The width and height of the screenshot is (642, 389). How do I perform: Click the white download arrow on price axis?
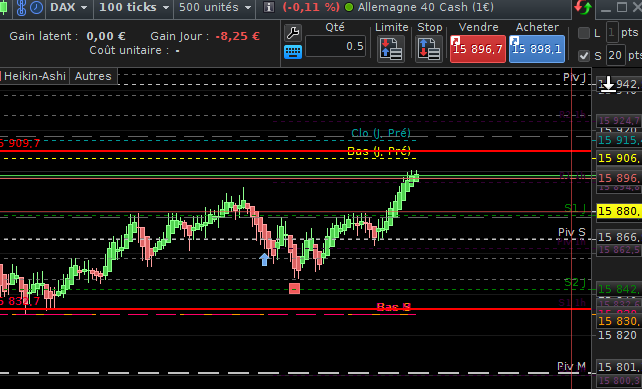[x=608, y=84]
